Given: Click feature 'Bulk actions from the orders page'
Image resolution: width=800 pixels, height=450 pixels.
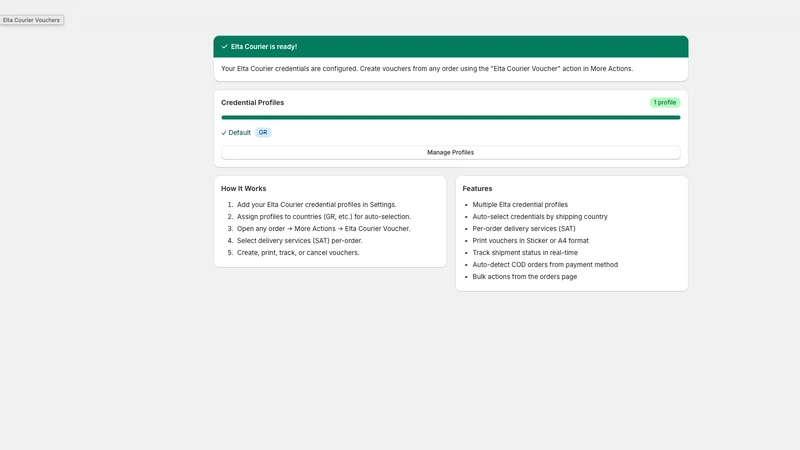Looking at the screenshot, I should coord(524,277).
